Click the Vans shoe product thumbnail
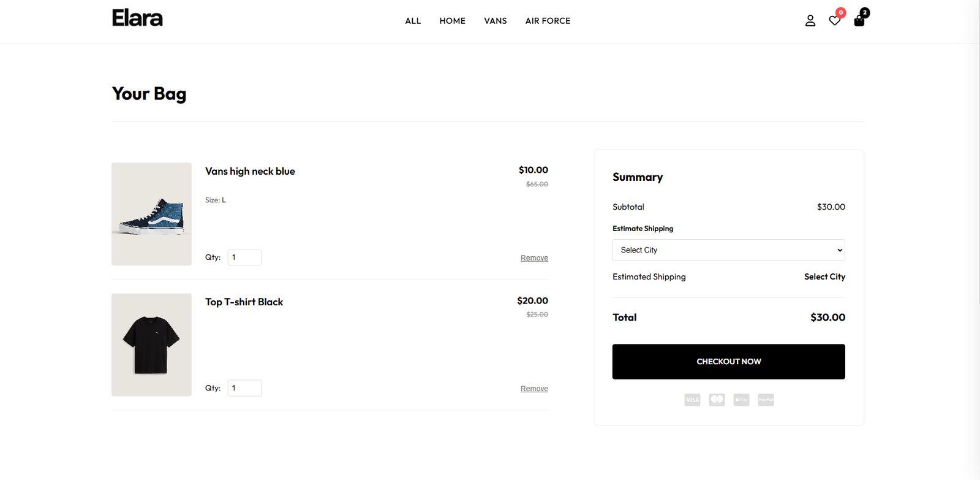Screen dimensions: 980x480 (x=151, y=214)
